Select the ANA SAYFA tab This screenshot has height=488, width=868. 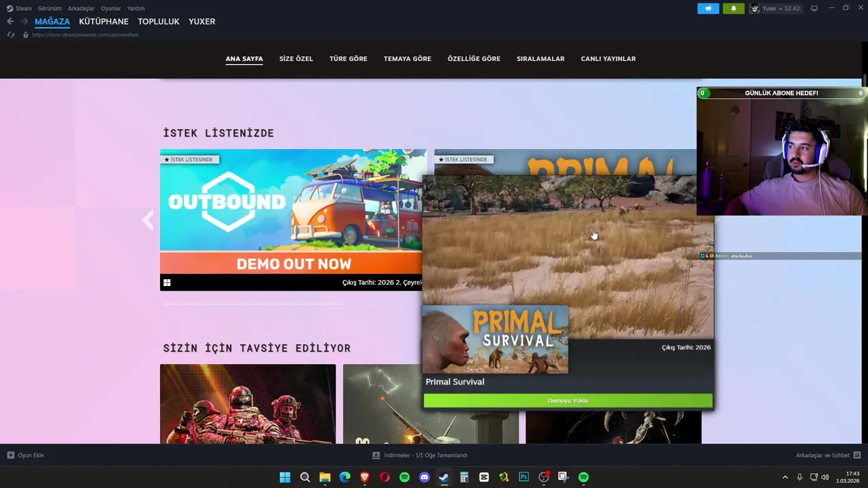coord(244,59)
